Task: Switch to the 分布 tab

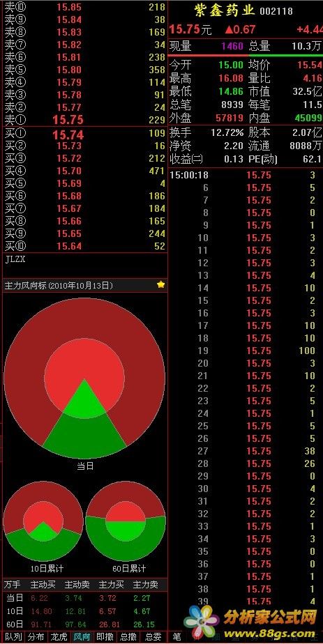Action: (36, 637)
